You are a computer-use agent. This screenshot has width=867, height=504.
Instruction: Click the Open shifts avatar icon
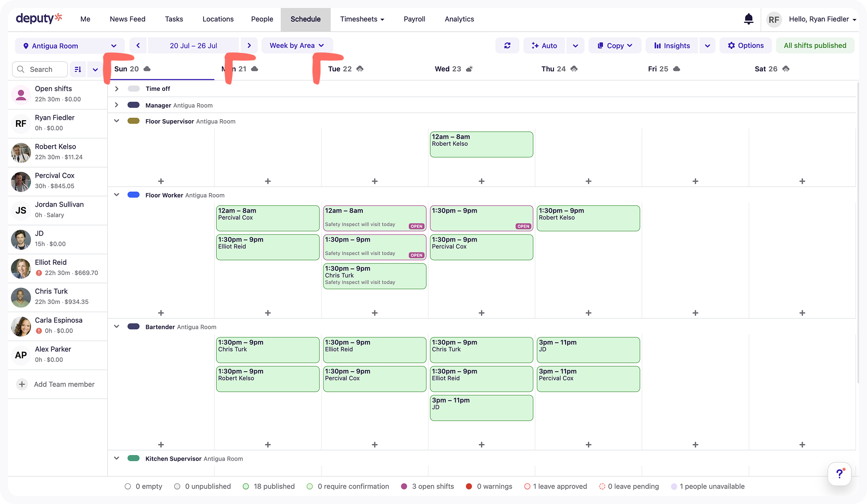(x=21, y=94)
